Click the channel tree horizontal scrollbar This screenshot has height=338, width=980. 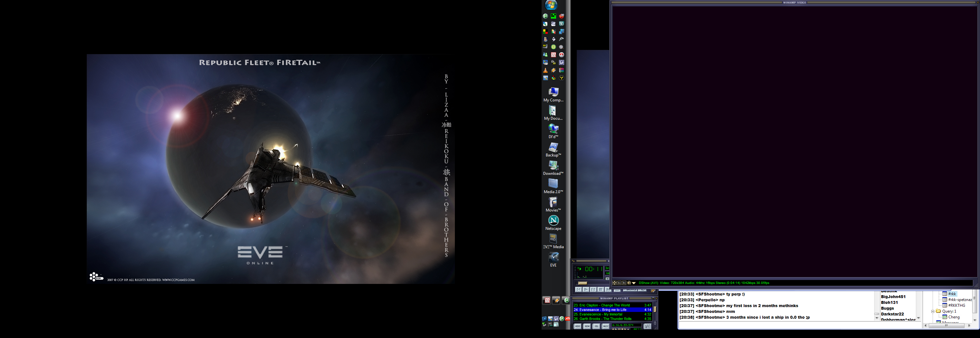[x=946, y=325]
